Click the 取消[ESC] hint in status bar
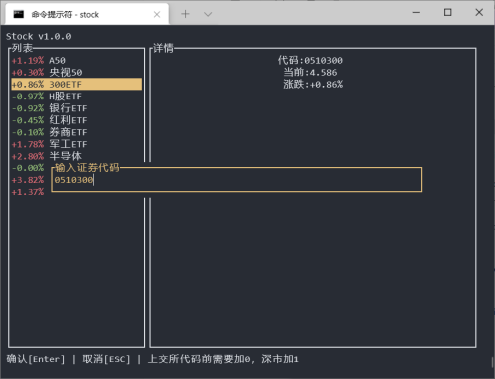The height and width of the screenshot is (379, 495). coord(106,359)
